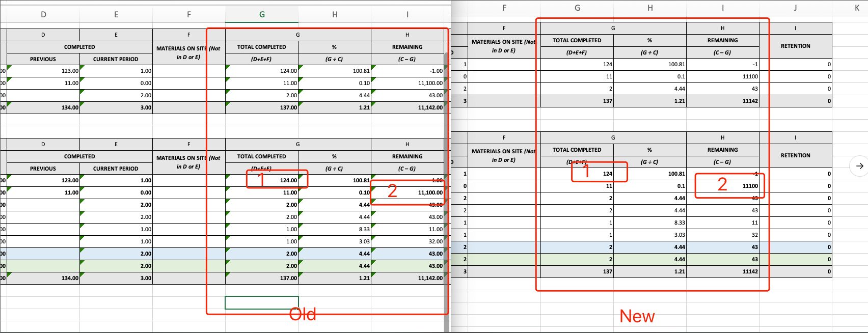The height and width of the screenshot is (333, 868).
Task: Click 8.33 percent cell in left spreadsheet
Action: pos(335,229)
